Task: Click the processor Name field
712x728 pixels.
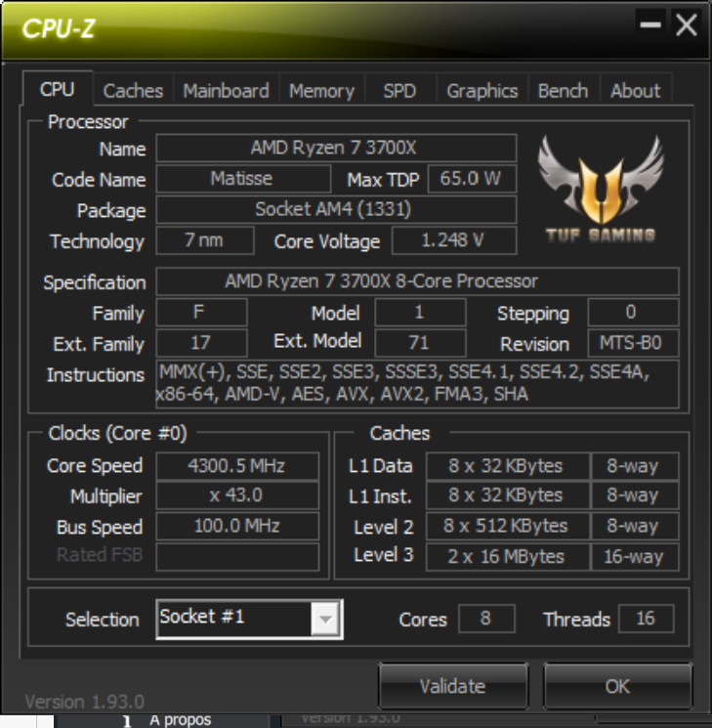Action: coord(336,148)
